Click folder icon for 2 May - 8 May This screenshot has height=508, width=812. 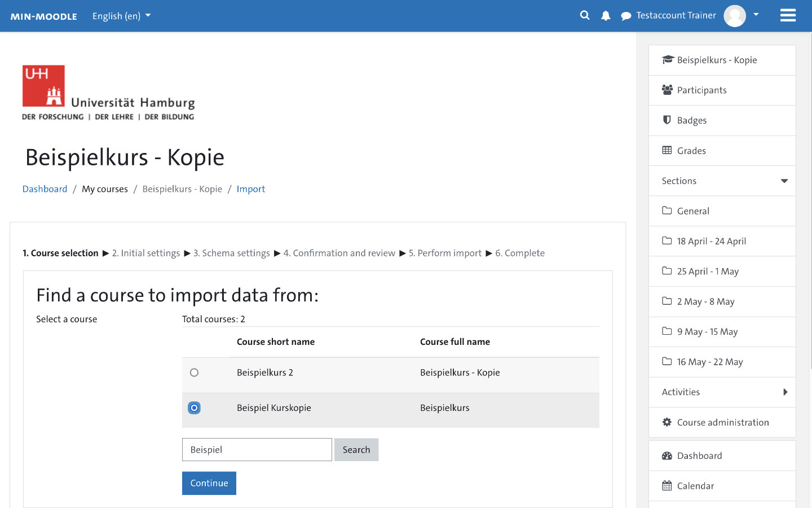click(x=667, y=301)
